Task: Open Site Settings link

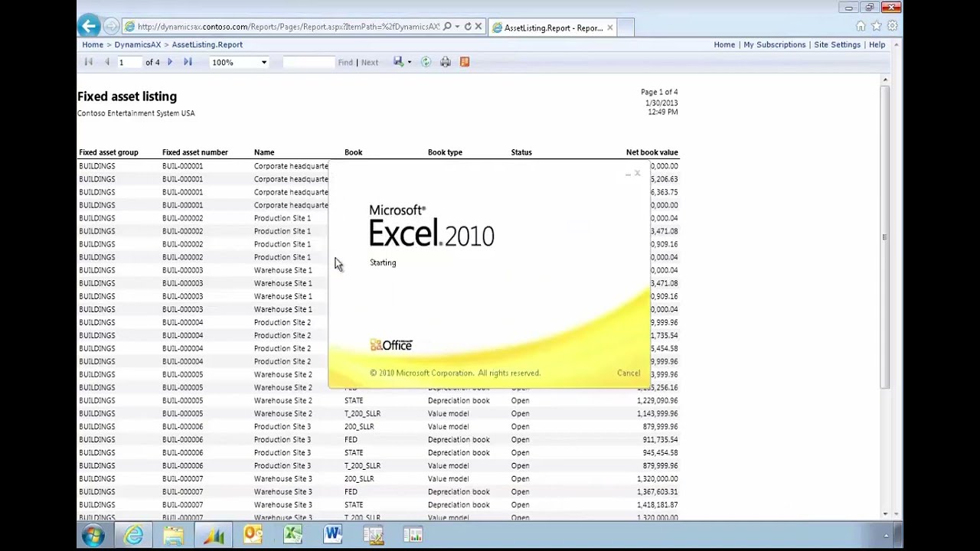Action: (x=837, y=44)
